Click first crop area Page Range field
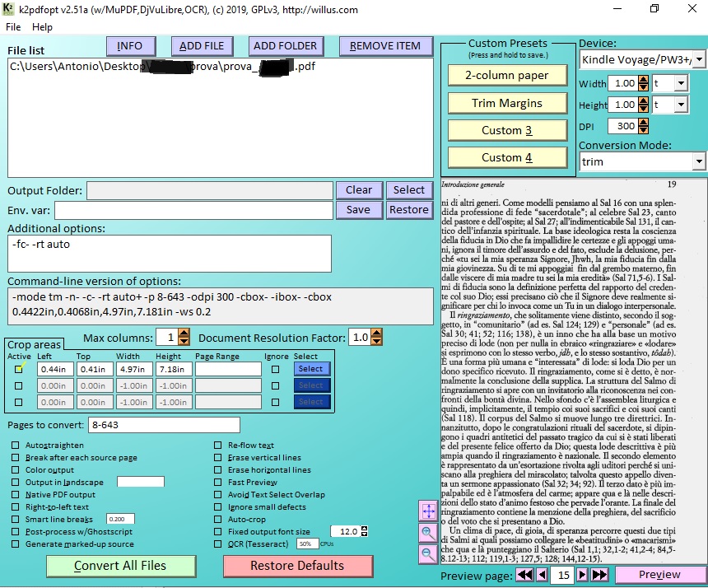Viewport: 708px width, 588px height. tap(228, 369)
